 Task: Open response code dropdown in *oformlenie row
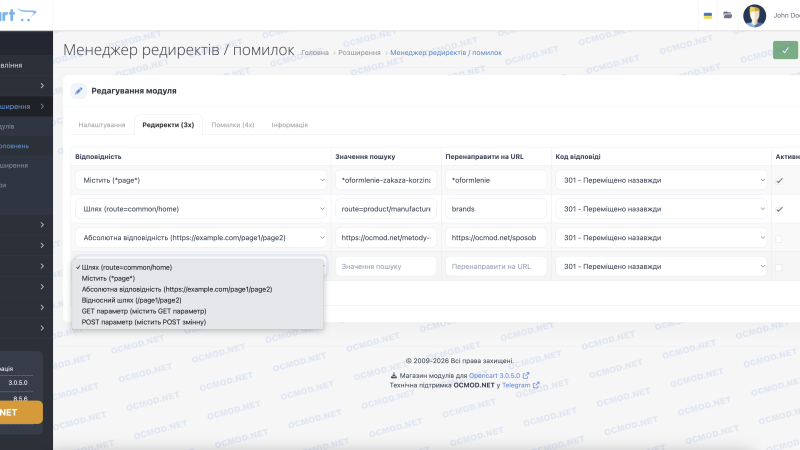(x=661, y=180)
